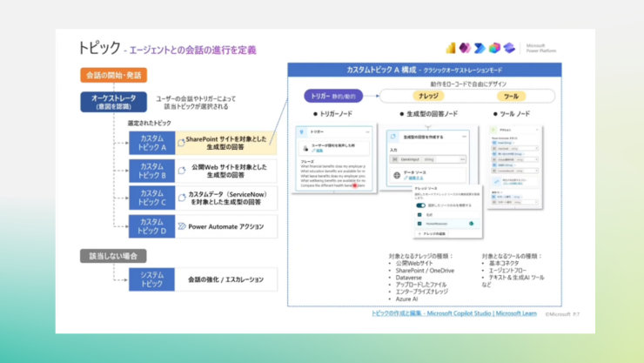The image size is (644, 363).
Task: Click the Power BI logo icon
Action: [451, 48]
